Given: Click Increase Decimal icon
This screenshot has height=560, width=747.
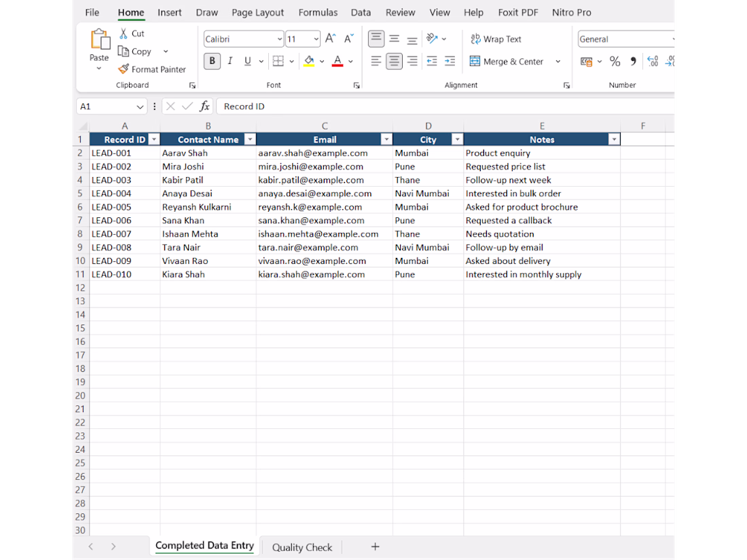Looking at the screenshot, I should pyautogui.click(x=653, y=61).
